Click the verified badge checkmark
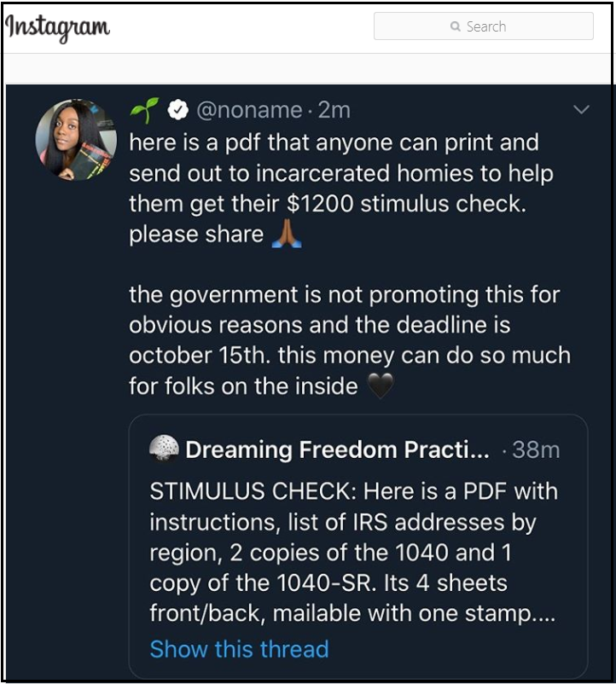Image resolution: width=616 pixels, height=684 pixels. [177, 110]
